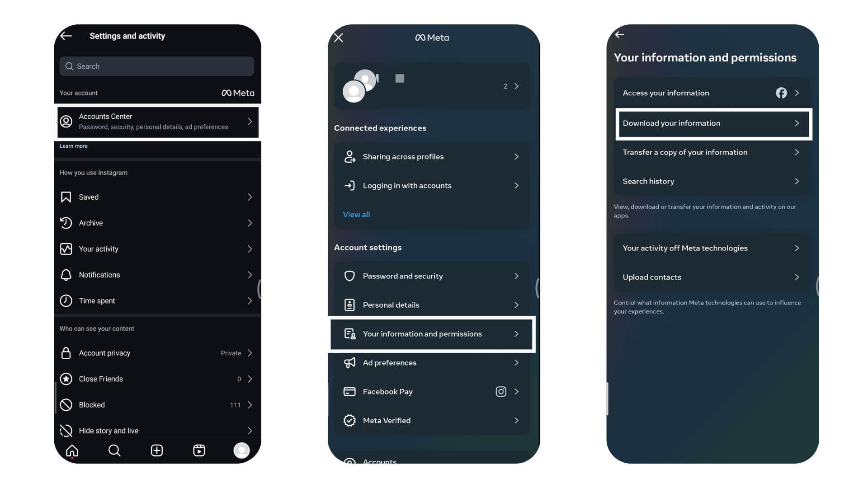This screenshot has width=868, height=488.
Task: Search settings using search bar
Action: tap(157, 66)
